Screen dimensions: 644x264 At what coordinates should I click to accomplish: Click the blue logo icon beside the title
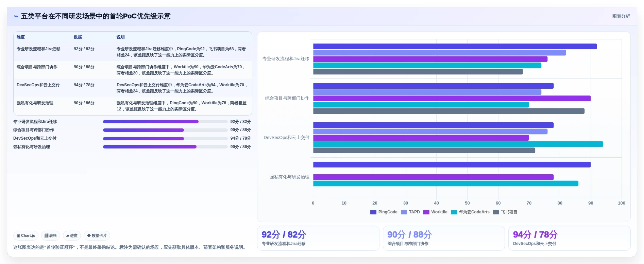(x=16, y=16)
